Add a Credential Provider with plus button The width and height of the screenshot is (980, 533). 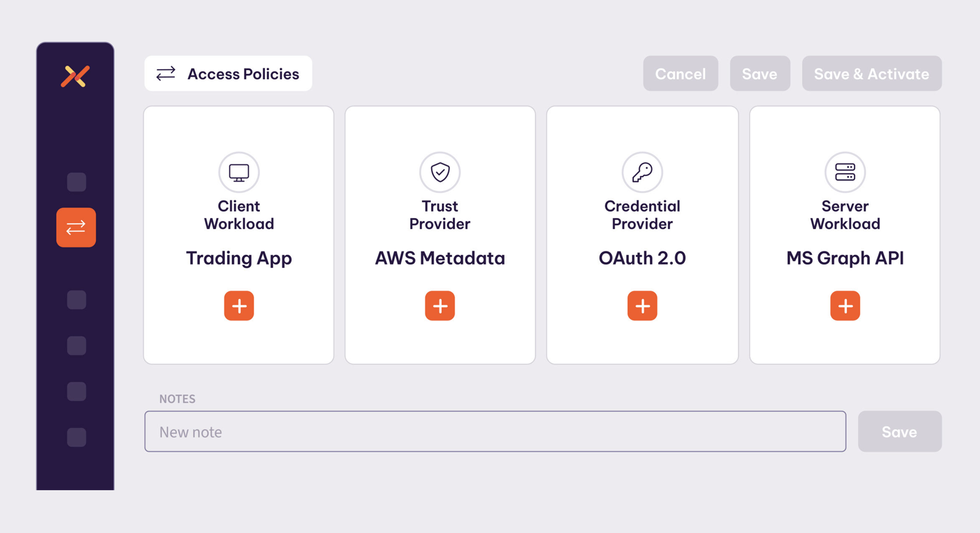[x=642, y=306]
